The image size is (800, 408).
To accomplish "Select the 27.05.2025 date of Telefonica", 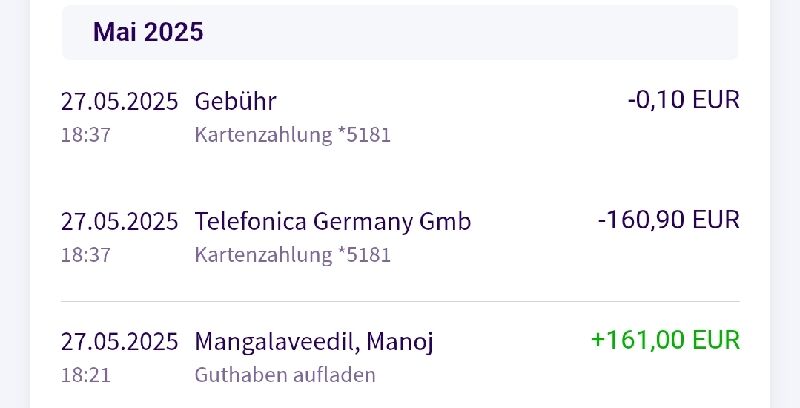I will point(119,221).
